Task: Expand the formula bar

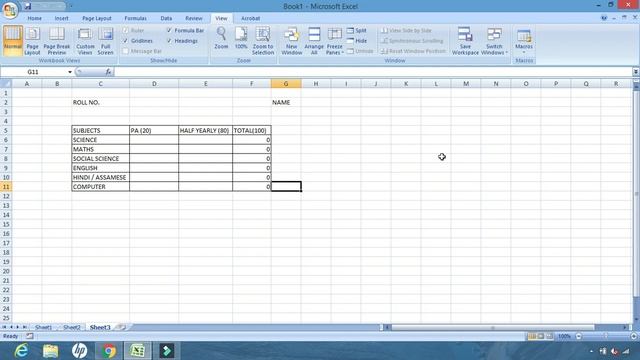Action: (636, 72)
